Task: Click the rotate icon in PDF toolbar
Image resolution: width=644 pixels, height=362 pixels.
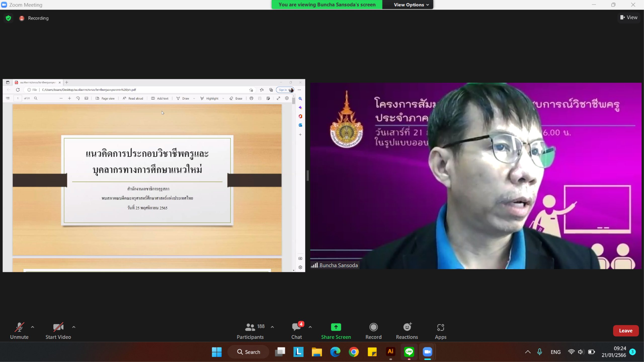Action: click(x=78, y=98)
